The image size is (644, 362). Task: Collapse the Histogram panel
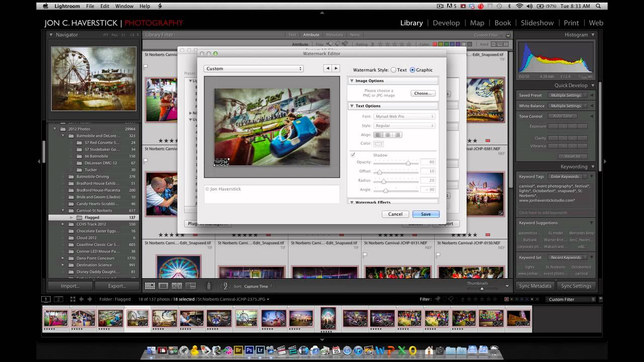pyautogui.click(x=593, y=35)
